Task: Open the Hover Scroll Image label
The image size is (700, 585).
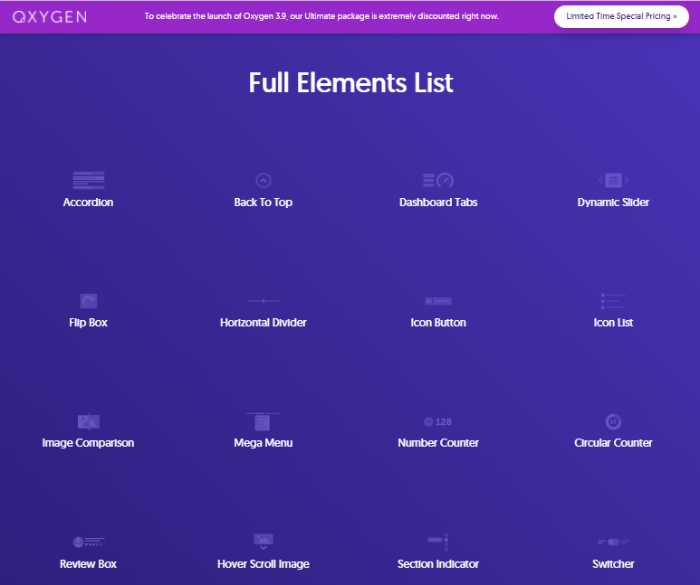Action: pos(263,564)
